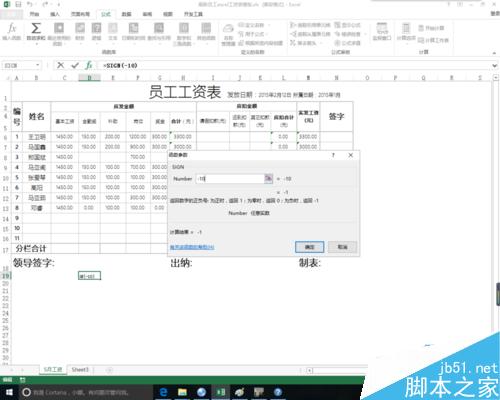
Task: Click Trace Dependents in Formula Auditing
Action: click(x=310, y=34)
